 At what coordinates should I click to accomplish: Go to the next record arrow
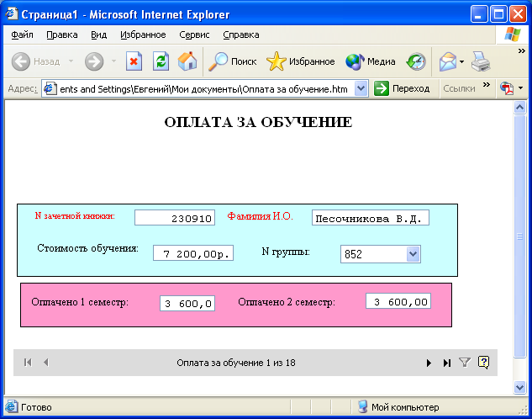pyautogui.click(x=429, y=363)
